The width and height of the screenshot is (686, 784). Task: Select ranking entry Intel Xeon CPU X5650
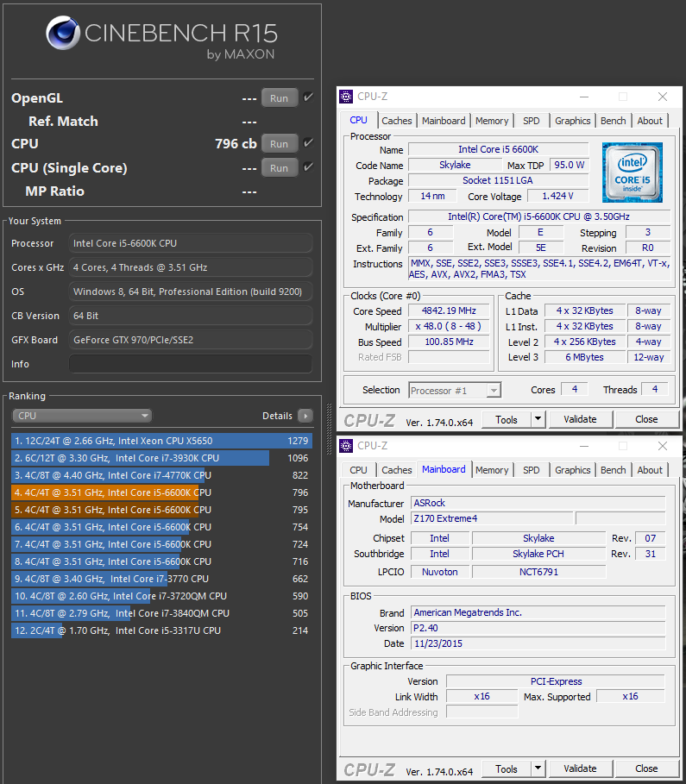coord(161,441)
